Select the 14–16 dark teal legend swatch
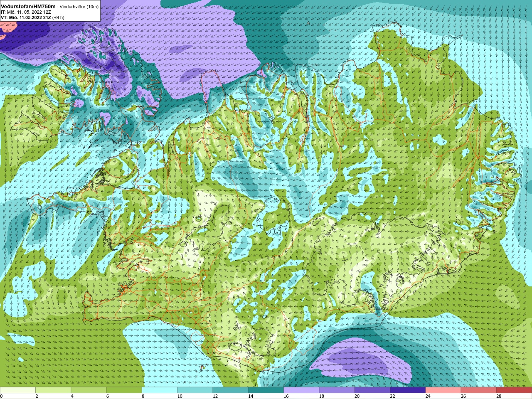 [x=266, y=390]
